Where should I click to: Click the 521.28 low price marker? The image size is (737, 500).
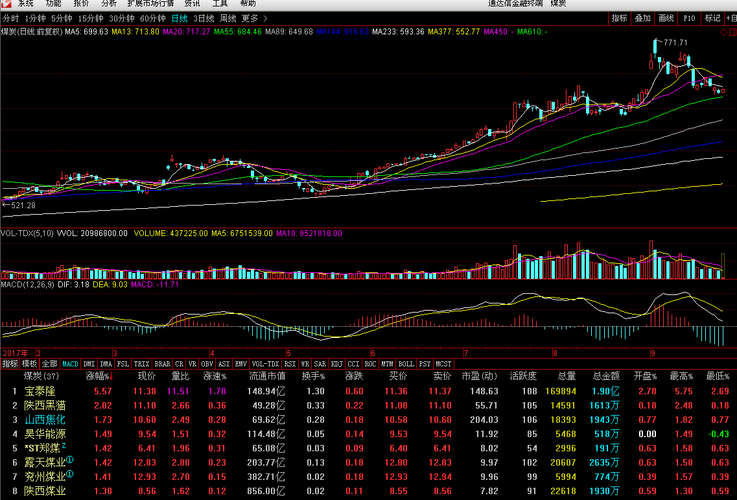23,205
